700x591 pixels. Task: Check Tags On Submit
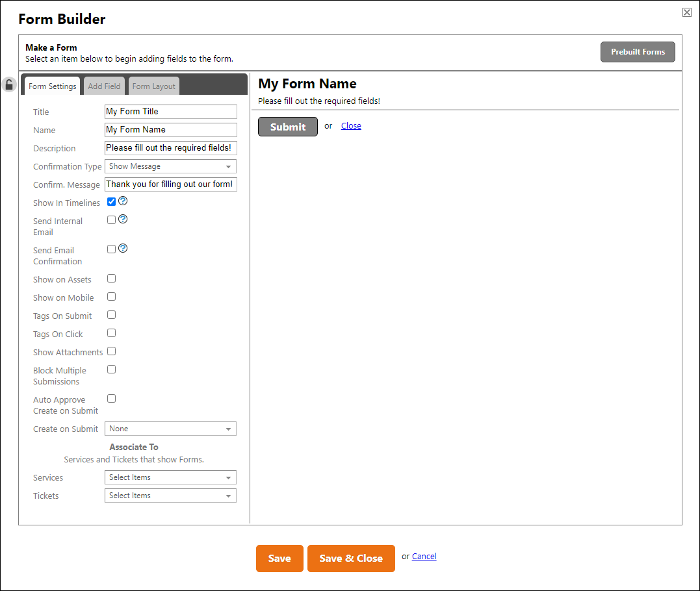(111, 314)
